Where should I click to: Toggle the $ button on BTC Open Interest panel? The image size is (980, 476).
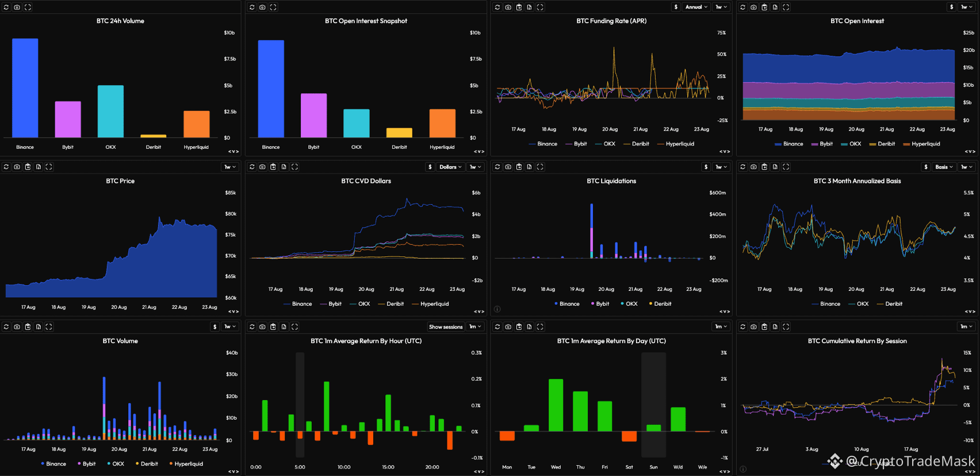(952, 7)
